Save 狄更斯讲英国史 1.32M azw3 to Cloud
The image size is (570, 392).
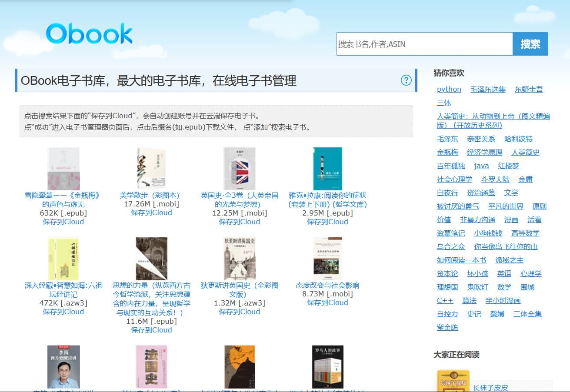pos(239,312)
